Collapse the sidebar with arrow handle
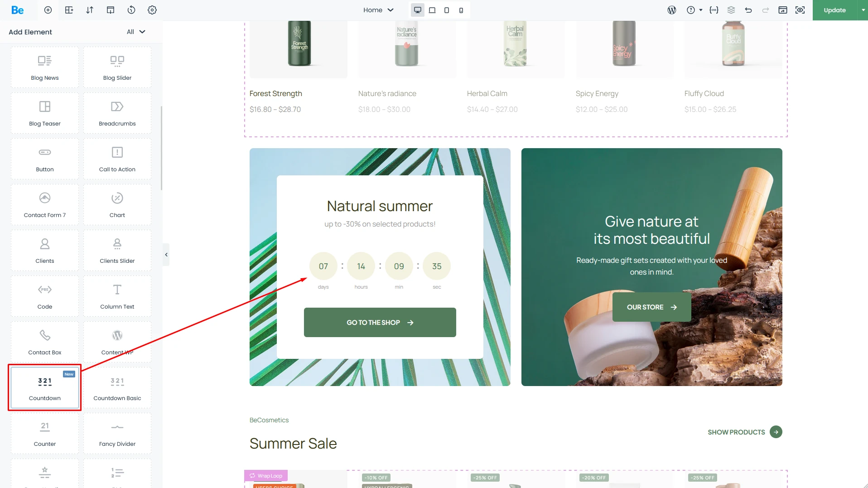The height and width of the screenshot is (488, 868). [x=166, y=255]
